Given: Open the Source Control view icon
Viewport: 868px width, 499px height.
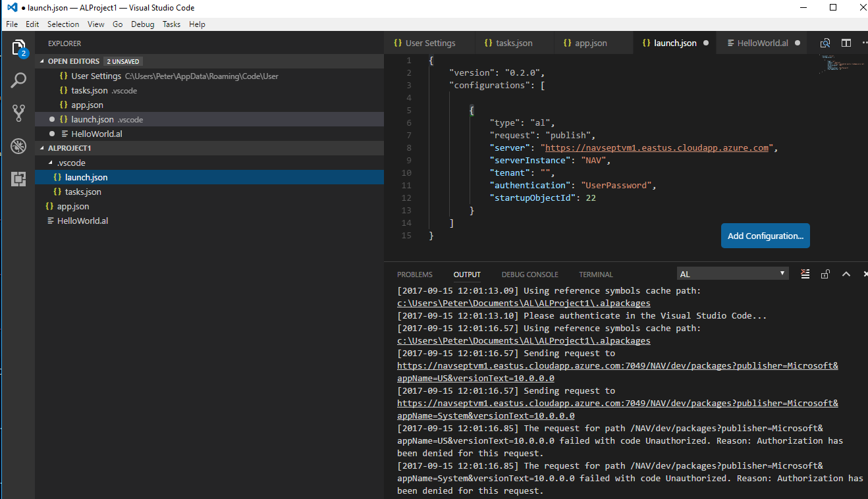Looking at the screenshot, I should [x=18, y=113].
